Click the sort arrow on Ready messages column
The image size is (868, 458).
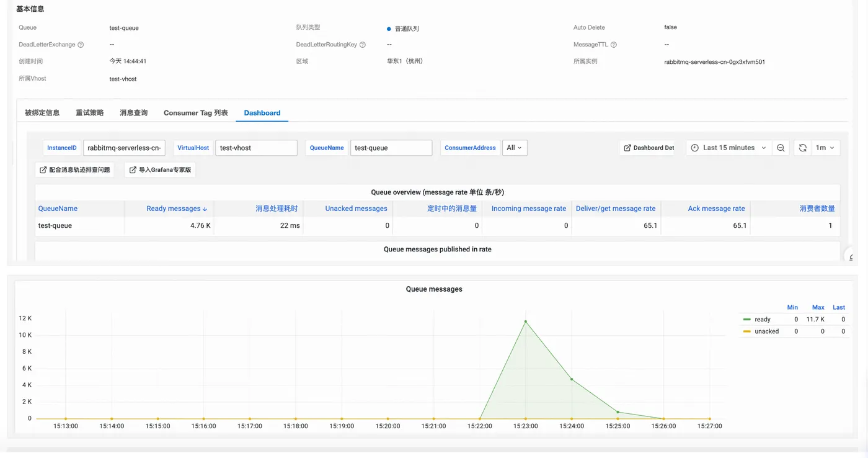tap(205, 209)
